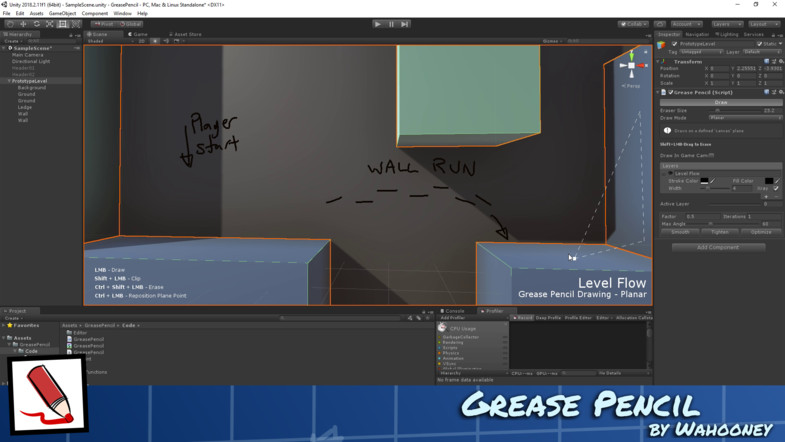Open the Draw Mode Planar dropdown
785x442 pixels.
pyautogui.click(x=745, y=118)
